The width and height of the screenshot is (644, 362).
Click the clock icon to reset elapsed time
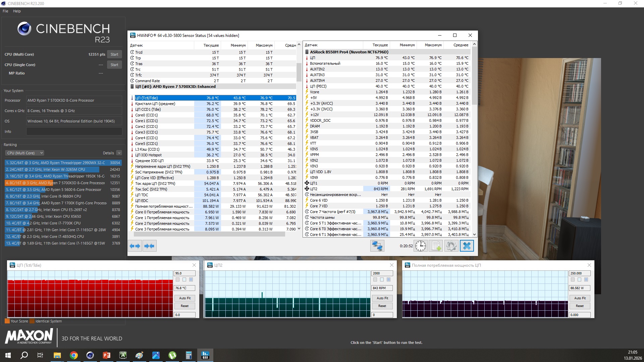coord(420,246)
